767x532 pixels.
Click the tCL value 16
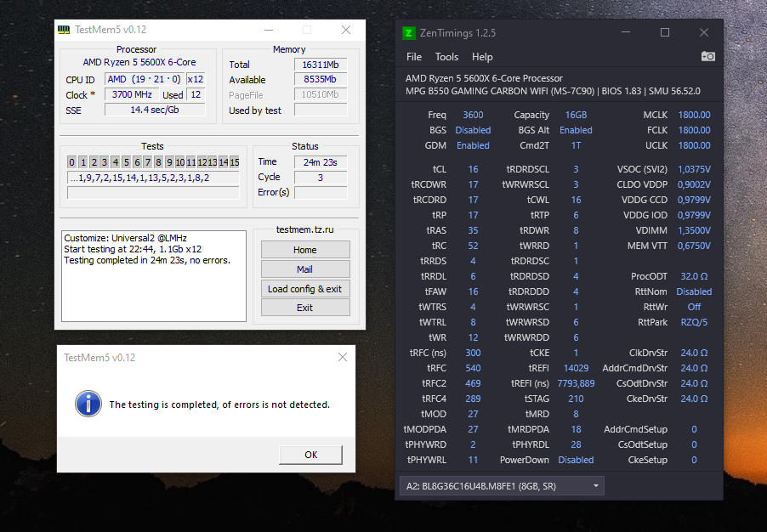473,169
